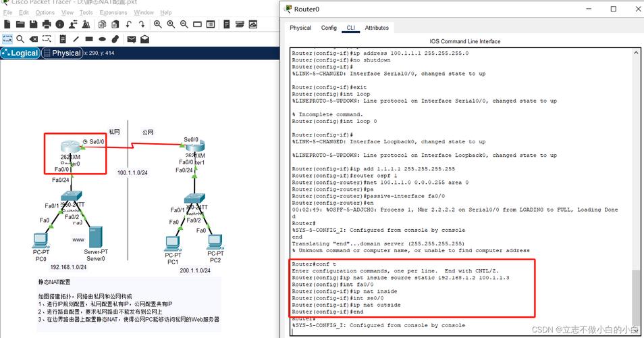644x338 pixels.
Task: Select the CLI tab in Router0
Action: (x=350, y=28)
